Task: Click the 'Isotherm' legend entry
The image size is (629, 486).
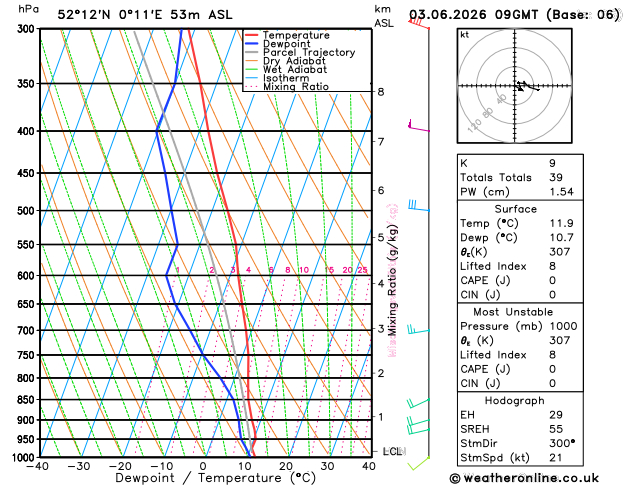Action: (x=286, y=78)
